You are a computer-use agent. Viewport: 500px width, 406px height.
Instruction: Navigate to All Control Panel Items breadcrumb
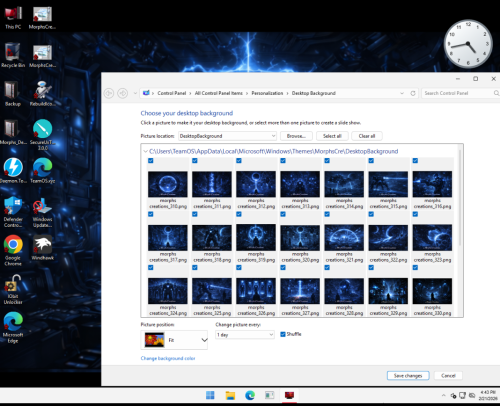219,93
